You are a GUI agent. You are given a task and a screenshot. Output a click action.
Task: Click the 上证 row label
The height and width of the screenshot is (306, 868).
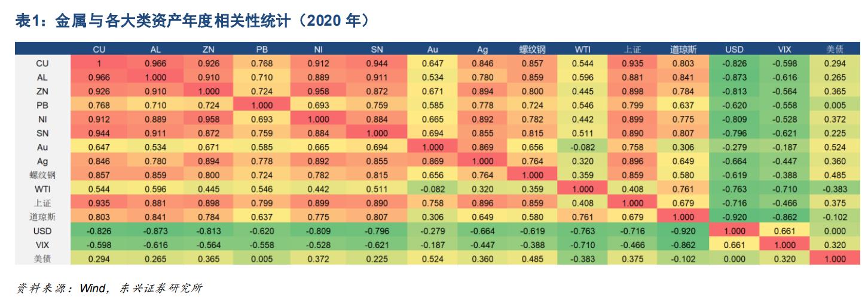(x=42, y=203)
